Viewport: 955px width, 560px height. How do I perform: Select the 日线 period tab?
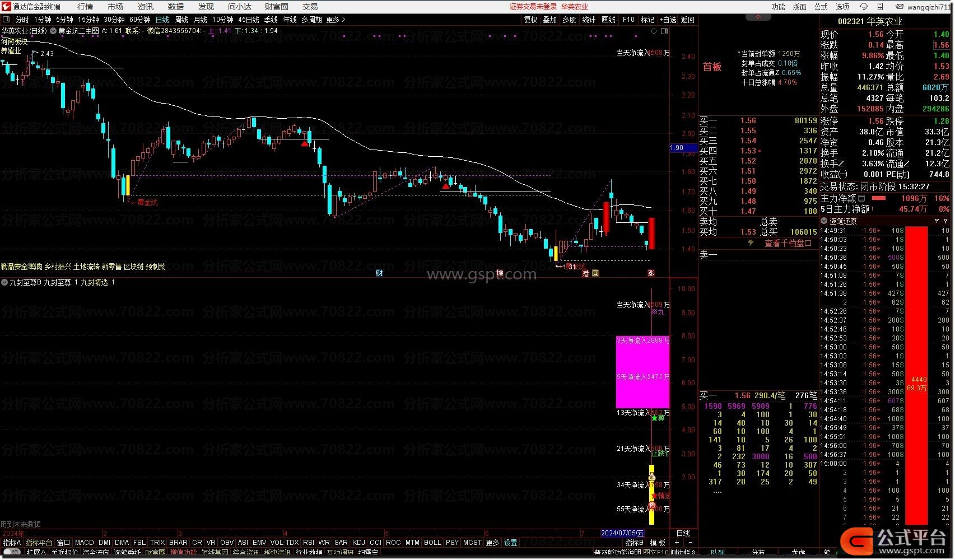(x=162, y=20)
